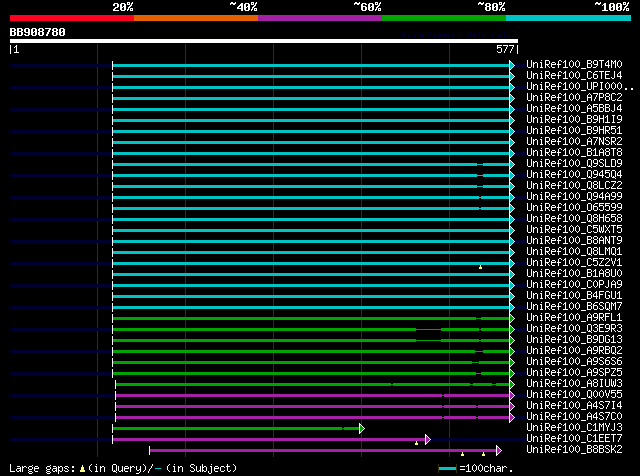The height and width of the screenshot is (476, 640).
Task: Click the green arrowhead of the UniRef100_A9SPZ5 alignment
Action: pyautogui.click(x=512, y=374)
